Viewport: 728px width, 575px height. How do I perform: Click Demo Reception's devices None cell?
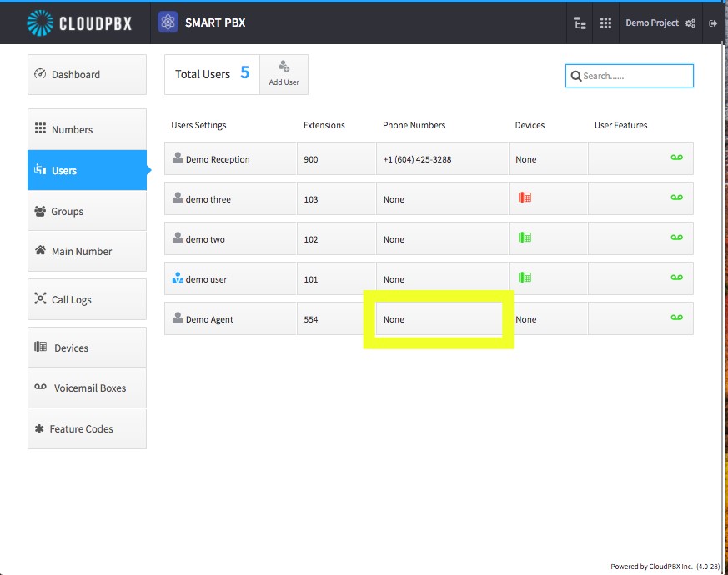click(x=549, y=158)
